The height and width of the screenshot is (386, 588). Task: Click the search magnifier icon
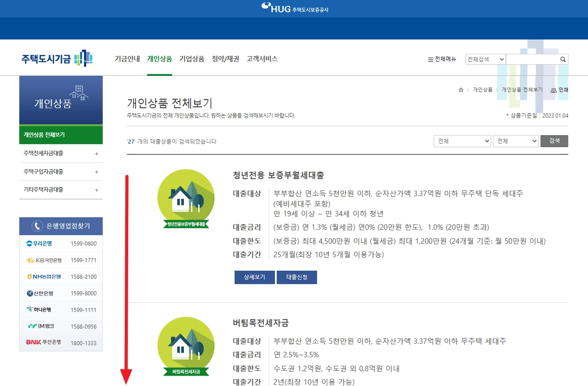[563, 59]
